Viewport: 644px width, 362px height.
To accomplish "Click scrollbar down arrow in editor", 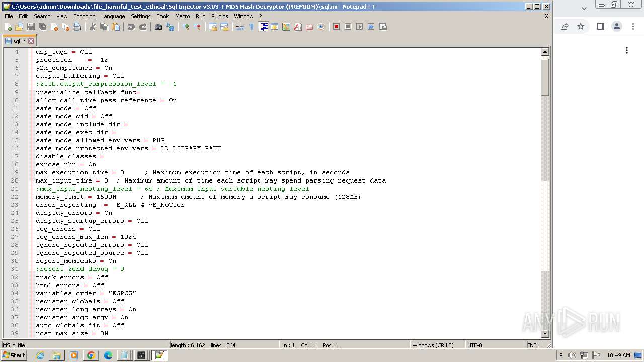I will tap(545, 334).
